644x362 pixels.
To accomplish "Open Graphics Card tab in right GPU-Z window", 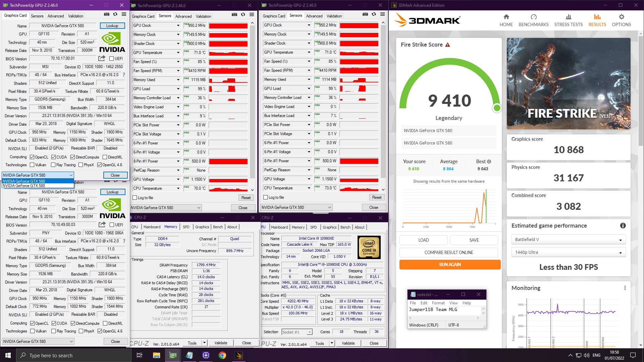I will click(274, 16).
